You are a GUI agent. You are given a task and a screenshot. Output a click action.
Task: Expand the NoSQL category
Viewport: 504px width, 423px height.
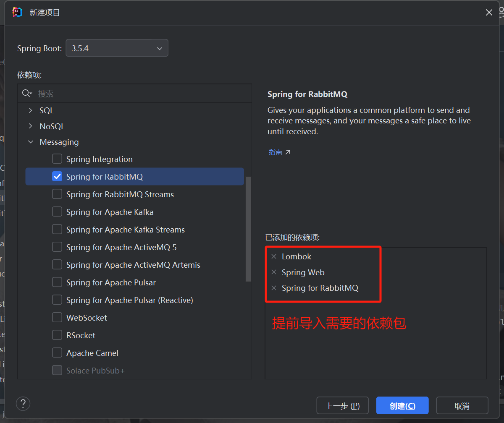coord(30,126)
